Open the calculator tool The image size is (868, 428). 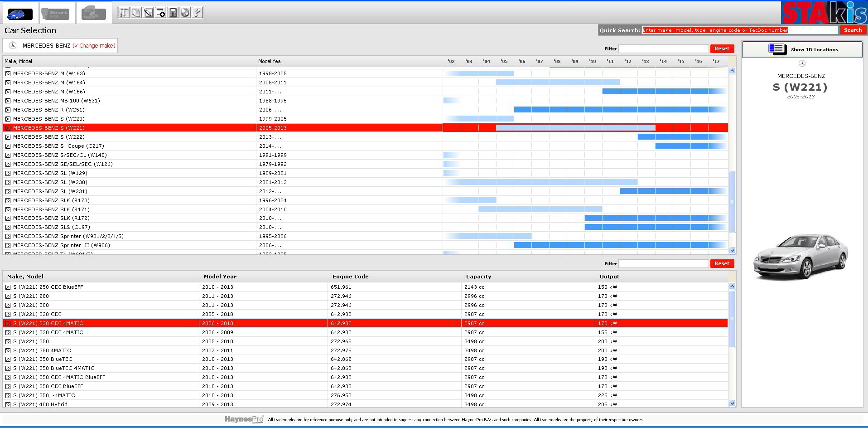click(173, 13)
